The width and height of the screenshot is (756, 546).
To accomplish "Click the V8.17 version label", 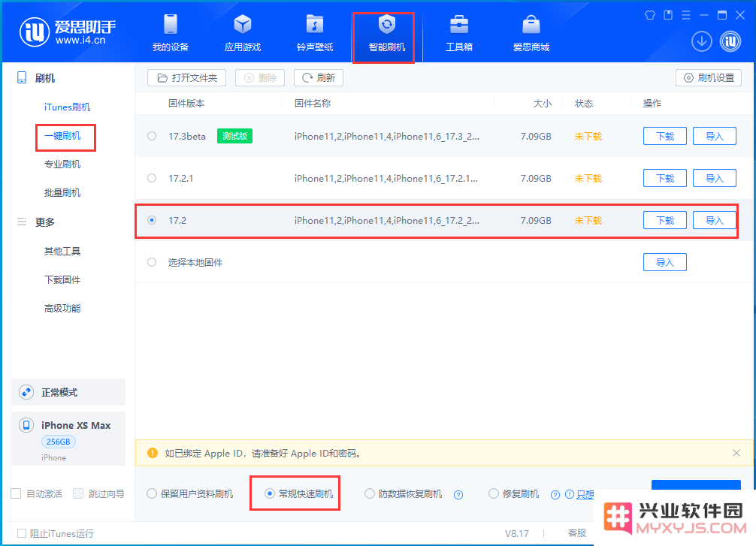I will coord(517,533).
